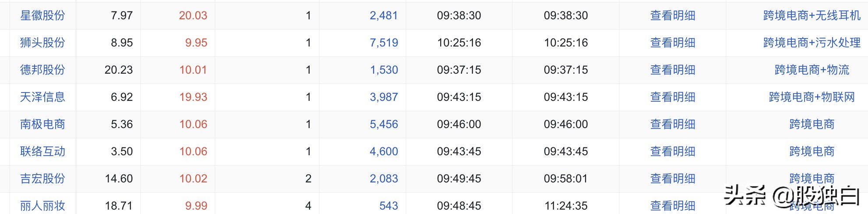Screen dimensions: 868x214
Task: Open the 跨境电商+物联网 concept link
Action: click(x=812, y=97)
